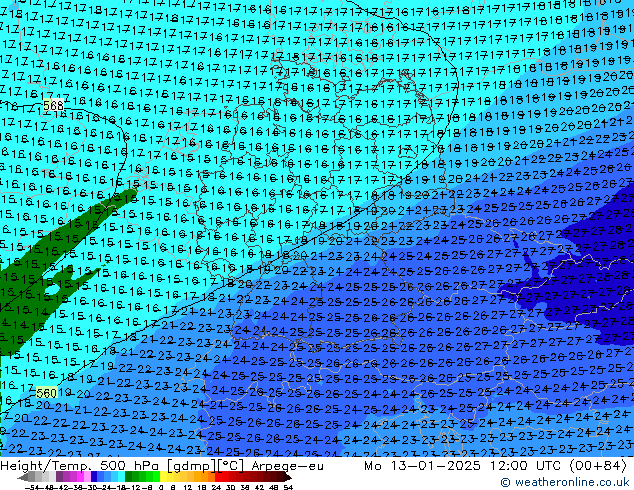The width and height of the screenshot is (634, 490).
Task: Click the bright red swatch at 24 on the scale
Action: pos(218,477)
